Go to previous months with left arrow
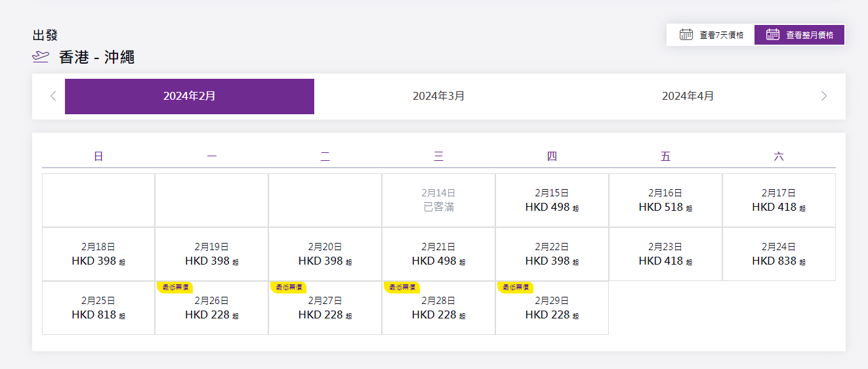 (53, 97)
